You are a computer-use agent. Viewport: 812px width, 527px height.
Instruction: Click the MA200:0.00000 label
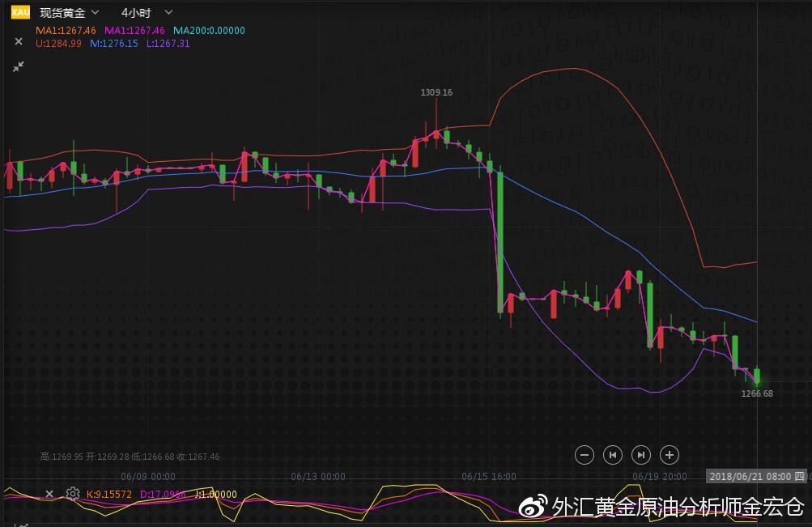(209, 31)
